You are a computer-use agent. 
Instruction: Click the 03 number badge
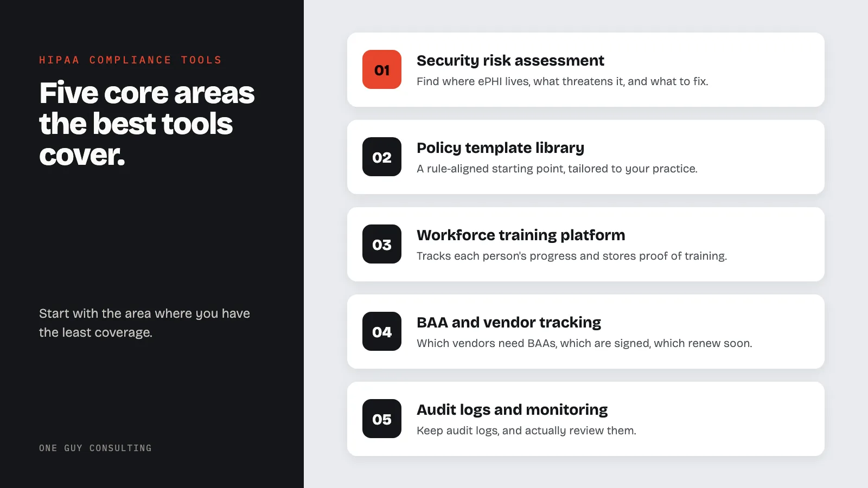[x=382, y=244]
